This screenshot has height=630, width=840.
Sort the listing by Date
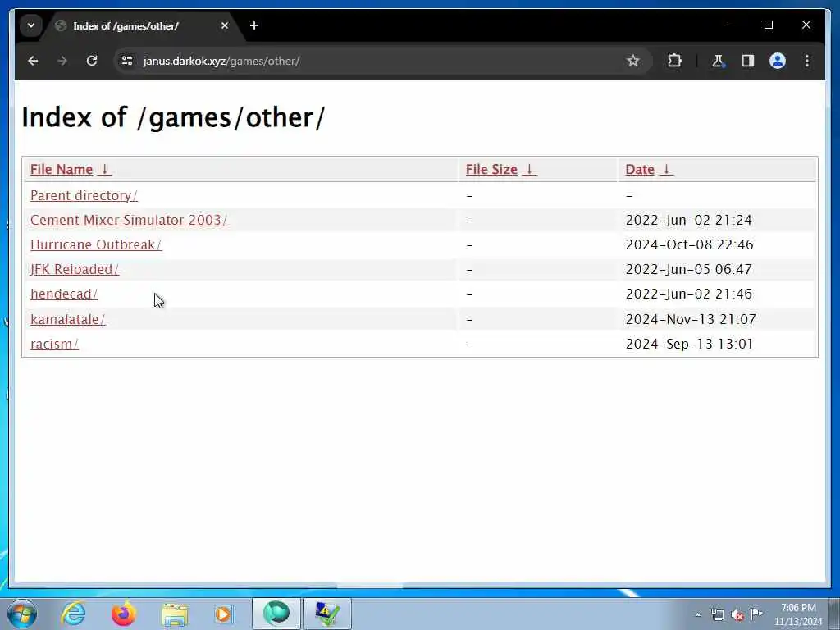click(649, 169)
